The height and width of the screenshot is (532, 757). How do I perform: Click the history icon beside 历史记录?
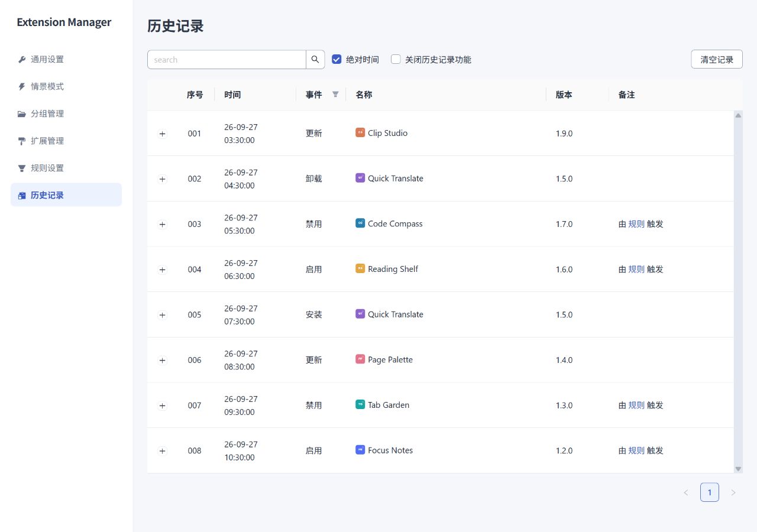(x=22, y=195)
